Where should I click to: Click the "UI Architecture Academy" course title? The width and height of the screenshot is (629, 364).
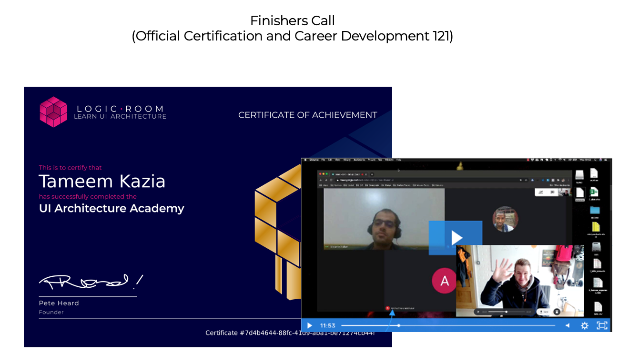tap(112, 208)
